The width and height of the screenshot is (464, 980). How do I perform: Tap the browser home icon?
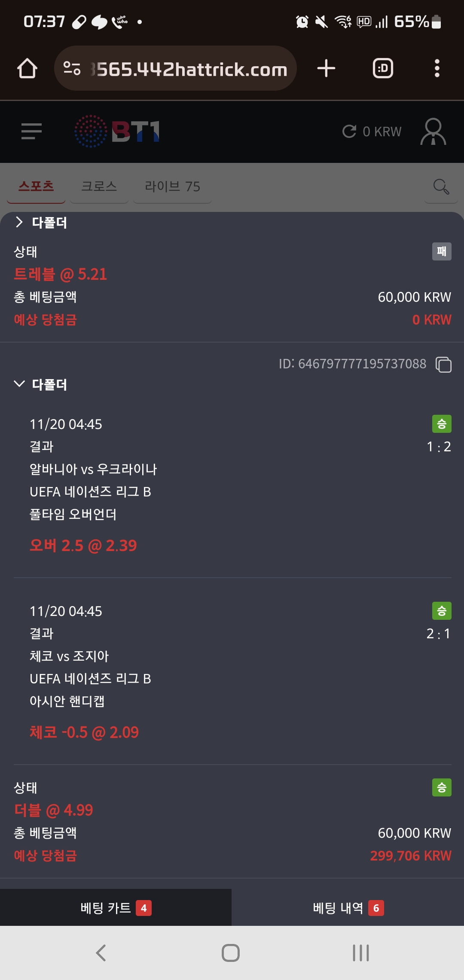[27, 68]
